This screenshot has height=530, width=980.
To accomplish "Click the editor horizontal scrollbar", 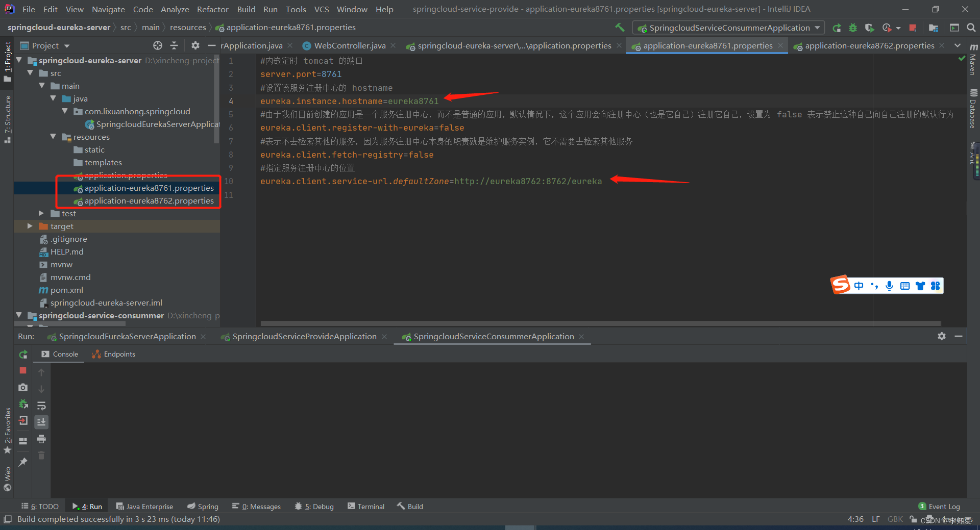I will click(x=600, y=323).
